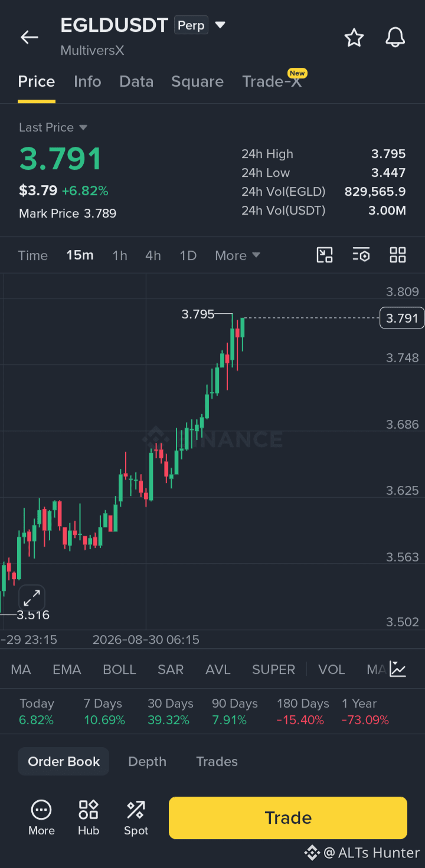
Task: Select the 15m chart interval
Action: 80,255
